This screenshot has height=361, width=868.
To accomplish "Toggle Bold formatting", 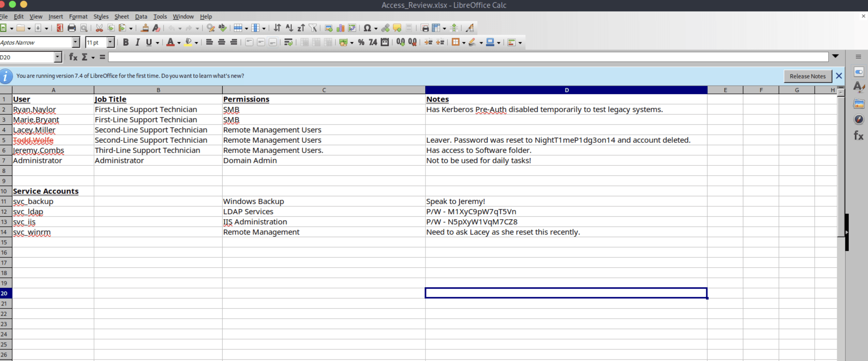I will pos(125,43).
